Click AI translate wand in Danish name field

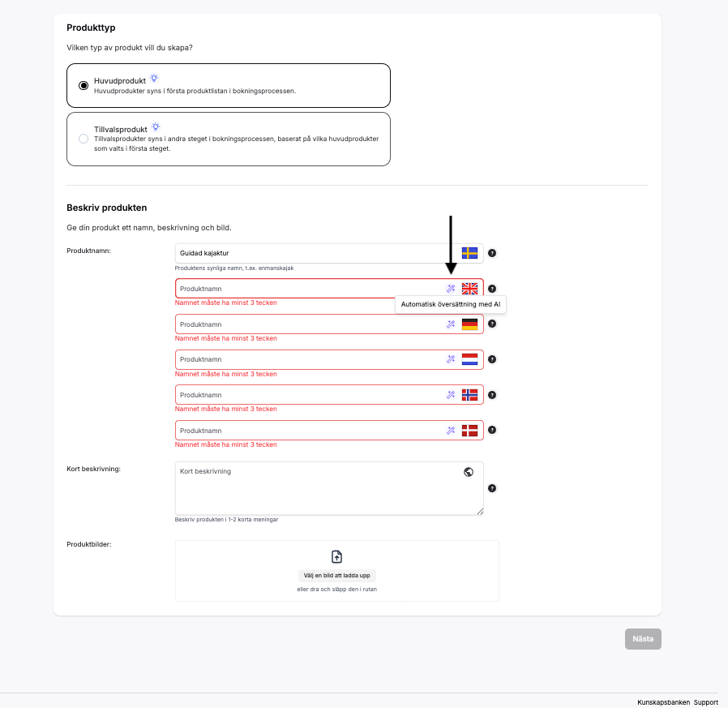coord(451,431)
